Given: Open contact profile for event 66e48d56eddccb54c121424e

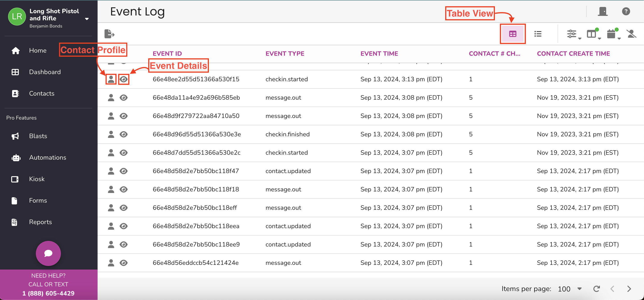Looking at the screenshot, I should coord(111,263).
